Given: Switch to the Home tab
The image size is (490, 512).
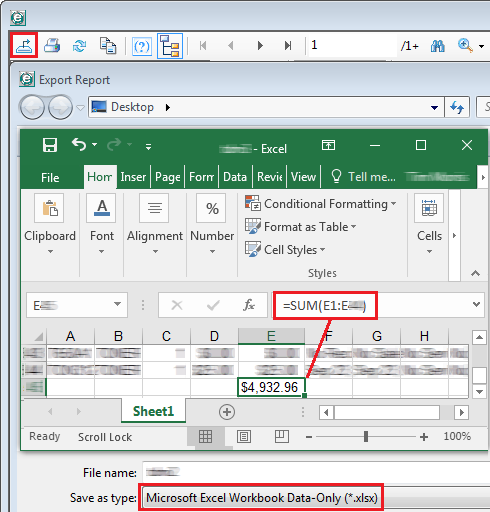Looking at the screenshot, I should [x=100, y=177].
